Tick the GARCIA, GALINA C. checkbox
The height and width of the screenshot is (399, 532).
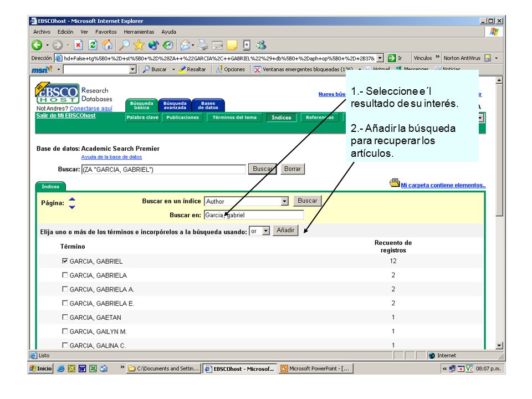pyautogui.click(x=65, y=345)
